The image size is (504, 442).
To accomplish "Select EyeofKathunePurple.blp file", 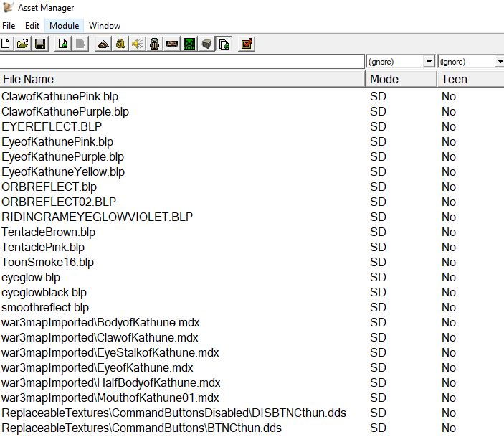I will (x=62, y=157).
